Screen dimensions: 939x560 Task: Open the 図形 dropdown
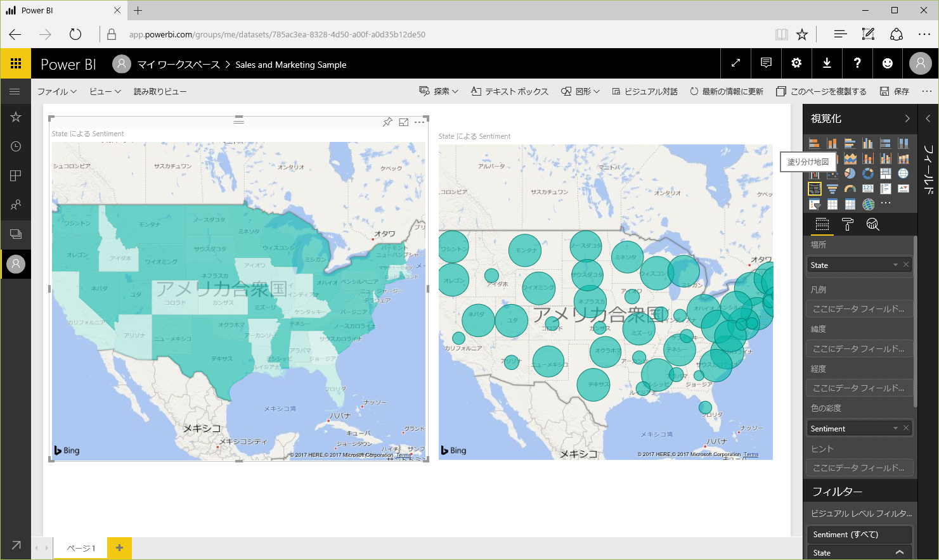pyautogui.click(x=580, y=92)
